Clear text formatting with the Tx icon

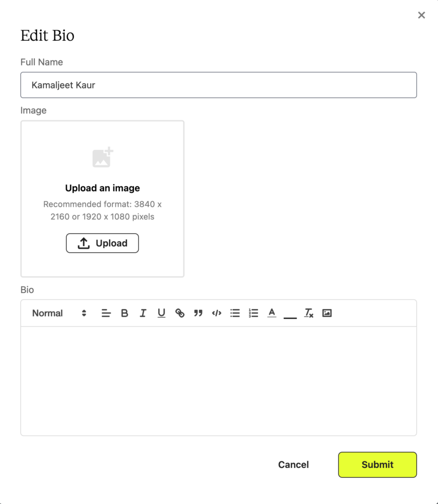(x=308, y=313)
